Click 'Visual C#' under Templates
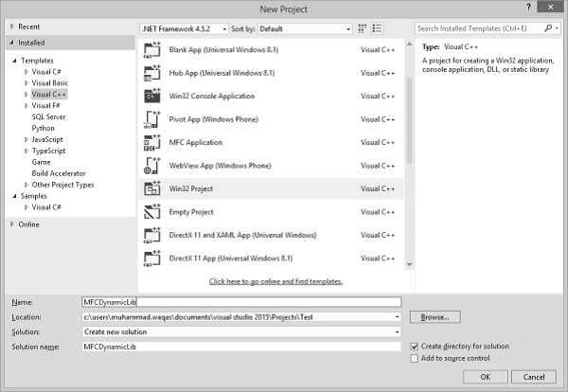This screenshot has width=568, height=392. point(46,72)
